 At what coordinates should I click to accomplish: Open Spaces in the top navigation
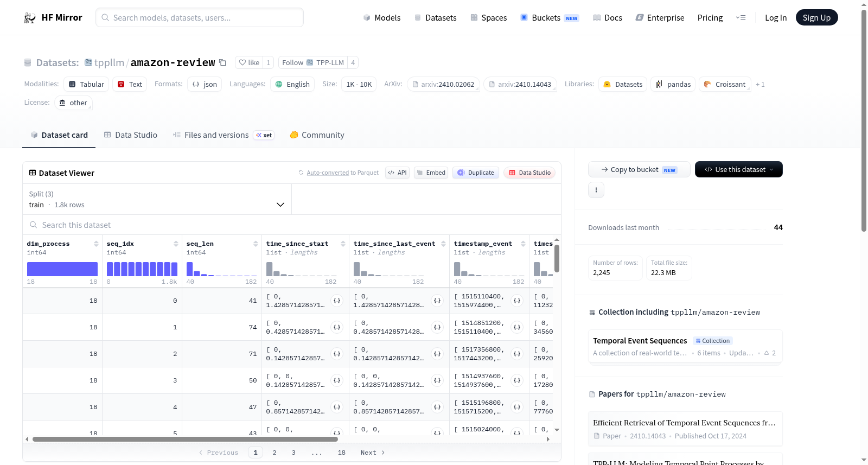(489, 18)
